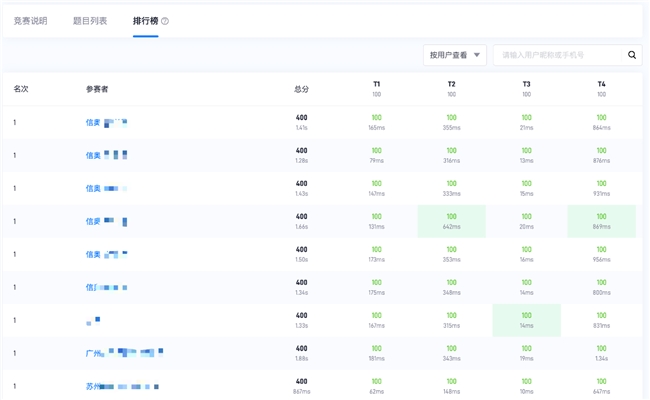Click the magnifier search icon

632,55
